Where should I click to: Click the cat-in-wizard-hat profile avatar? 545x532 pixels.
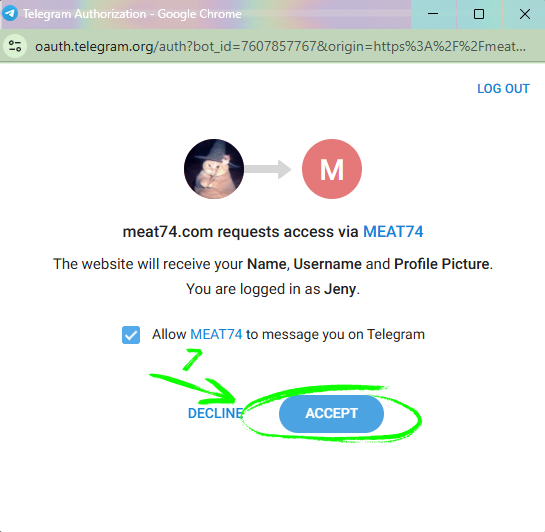[214, 169]
